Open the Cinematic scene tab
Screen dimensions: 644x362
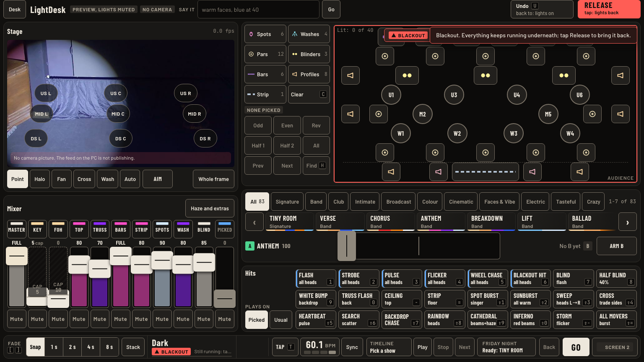click(461, 202)
